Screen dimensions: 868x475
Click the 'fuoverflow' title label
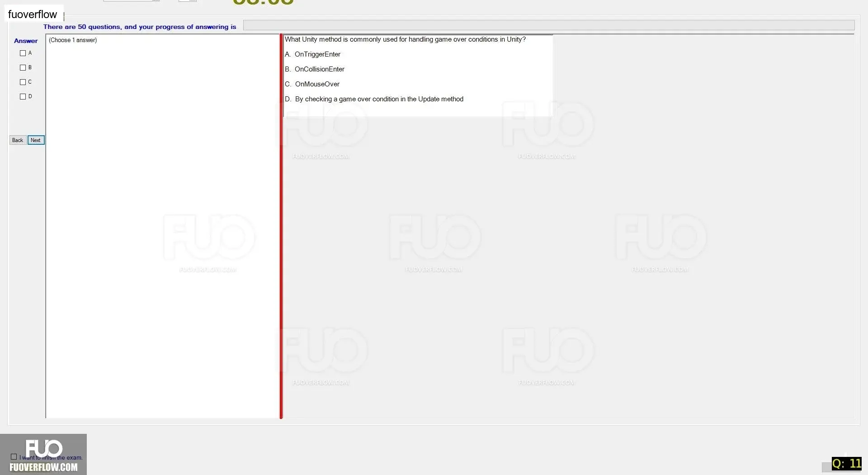33,14
